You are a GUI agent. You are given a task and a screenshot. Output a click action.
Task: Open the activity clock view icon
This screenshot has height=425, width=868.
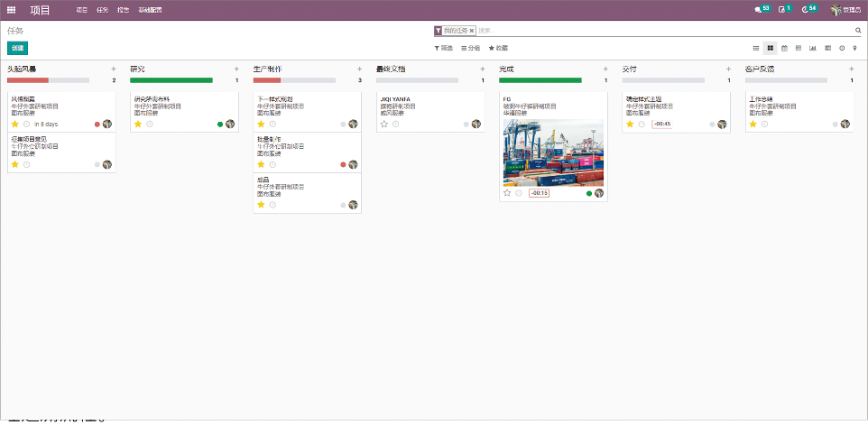pyautogui.click(x=841, y=48)
